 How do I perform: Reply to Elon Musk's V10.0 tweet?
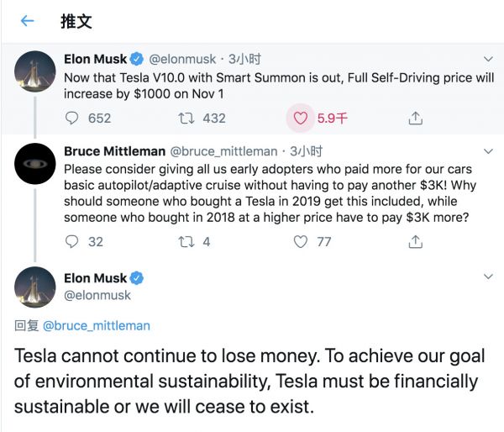point(72,119)
